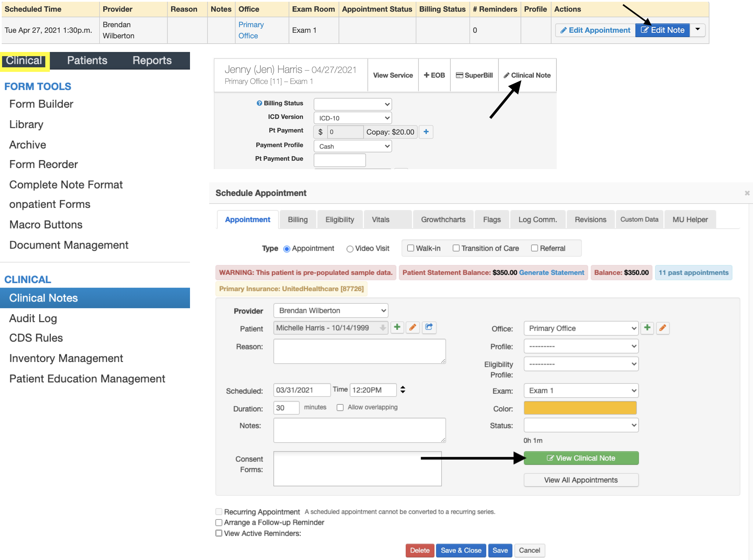Open the Status dropdown
753x560 pixels.
(581, 425)
